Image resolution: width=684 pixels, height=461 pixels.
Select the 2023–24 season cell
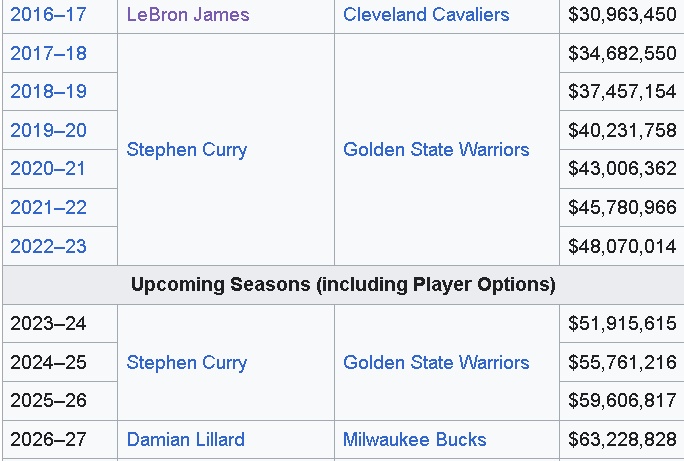pyautogui.click(x=60, y=324)
